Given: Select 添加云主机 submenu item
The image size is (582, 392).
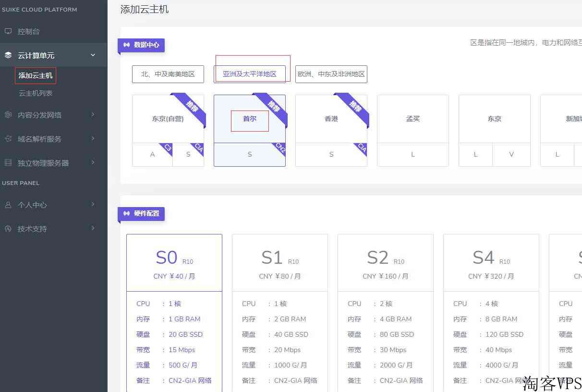Looking at the screenshot, I should coord(36,75).
